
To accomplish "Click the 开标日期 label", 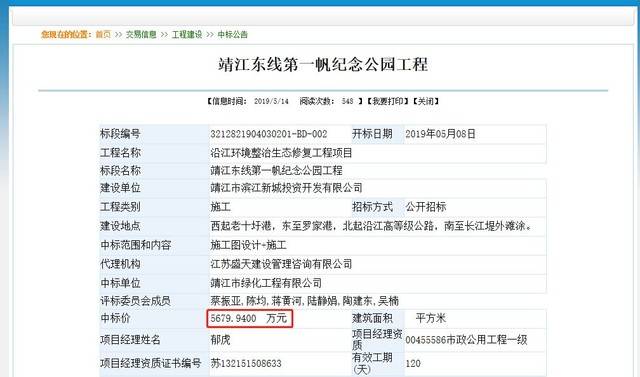I will tap(372, 134).
